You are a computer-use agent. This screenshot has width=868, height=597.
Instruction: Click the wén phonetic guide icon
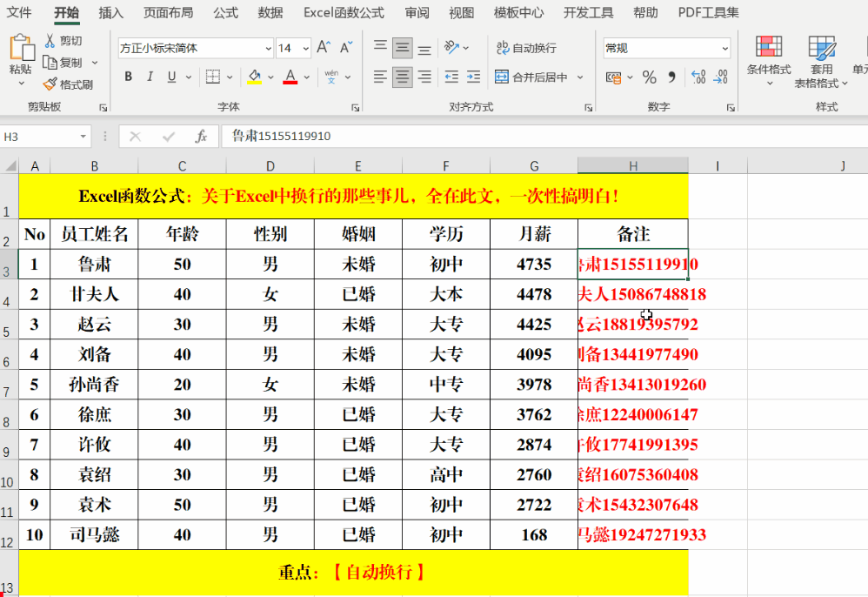tap(331, 77)
